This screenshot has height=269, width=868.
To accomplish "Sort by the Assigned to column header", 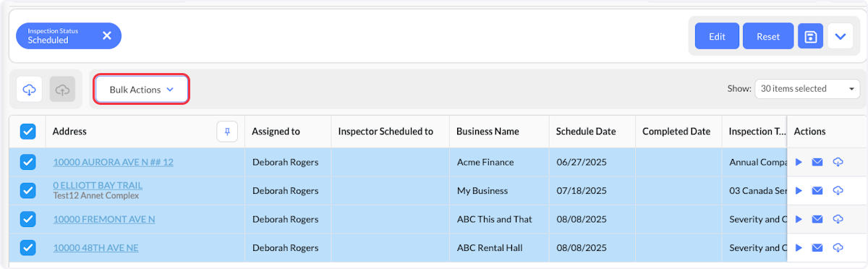I will pyautogui.click(x=276, y=132).
